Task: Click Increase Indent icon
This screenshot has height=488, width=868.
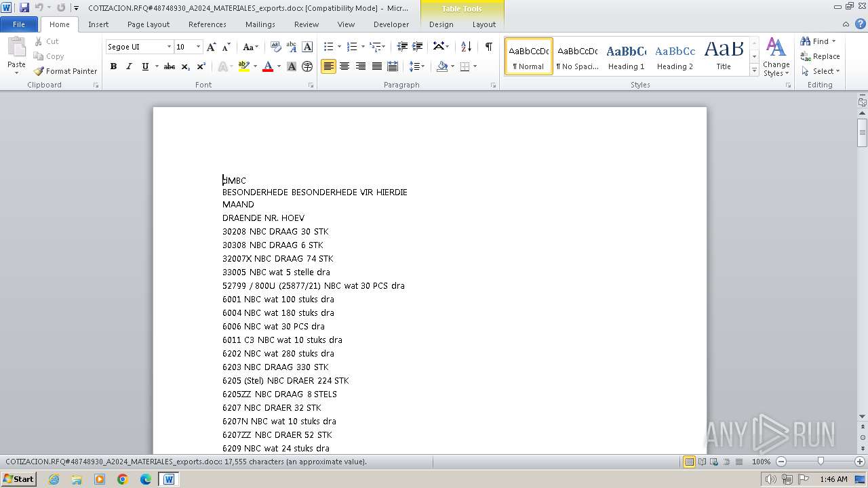Action: 418,47
